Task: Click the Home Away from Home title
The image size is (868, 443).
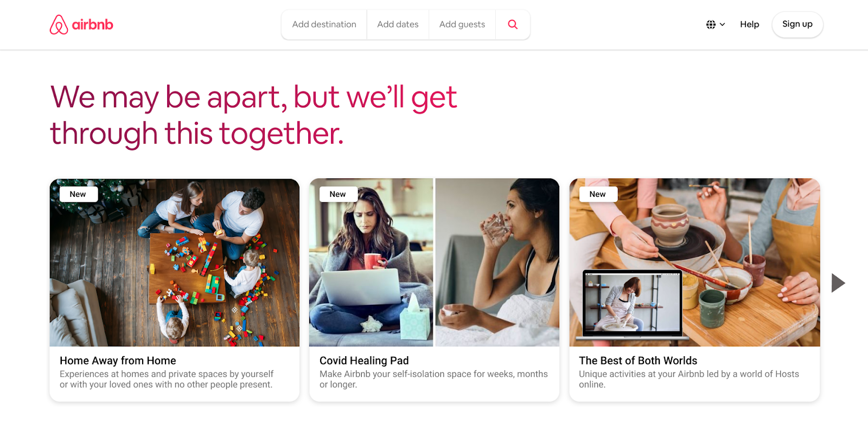Action: [x=118, y=361]
